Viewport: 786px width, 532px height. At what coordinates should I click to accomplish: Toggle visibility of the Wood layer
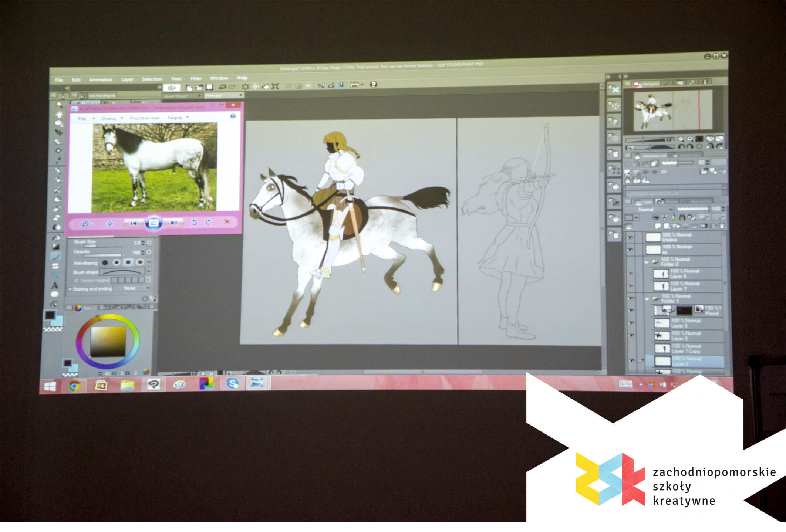pyautogui.click(x=631, y=311)
